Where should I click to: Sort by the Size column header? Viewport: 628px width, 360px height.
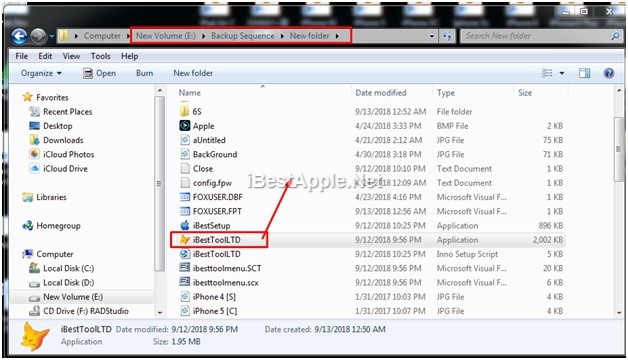[525, 93]
